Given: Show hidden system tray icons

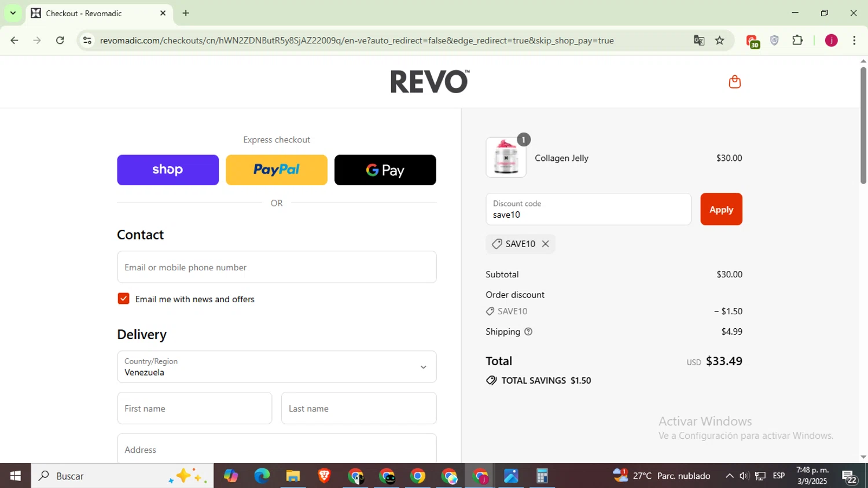Looking at the screenshot, I should (729, 476).
